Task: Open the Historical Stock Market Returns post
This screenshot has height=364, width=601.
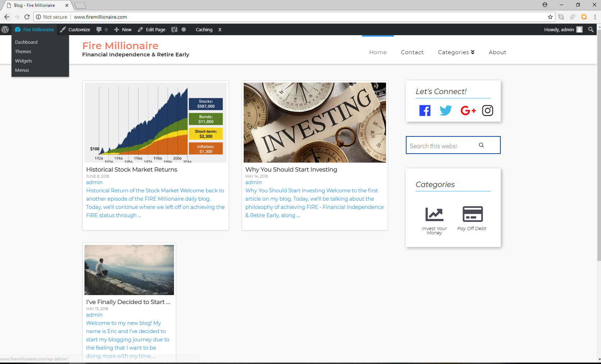Action: (132, 169)
